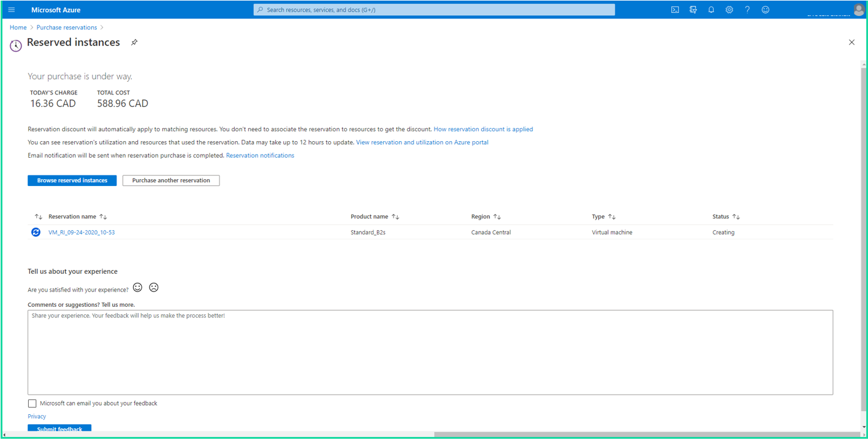The width and height of the screenshot is (868, 440).
Task: Open Directory and subscription filter
Action: [693, 10]
